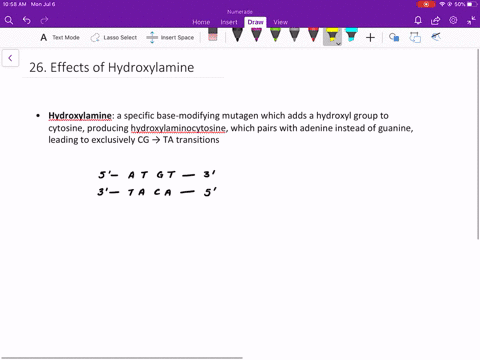Pick the red pen
The height and width of the screenshot is (360, 480).
coord(313,35)
